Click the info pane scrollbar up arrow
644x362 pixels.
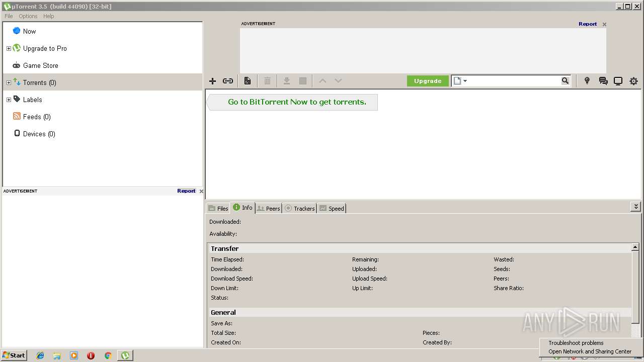[x=635, y=247]
